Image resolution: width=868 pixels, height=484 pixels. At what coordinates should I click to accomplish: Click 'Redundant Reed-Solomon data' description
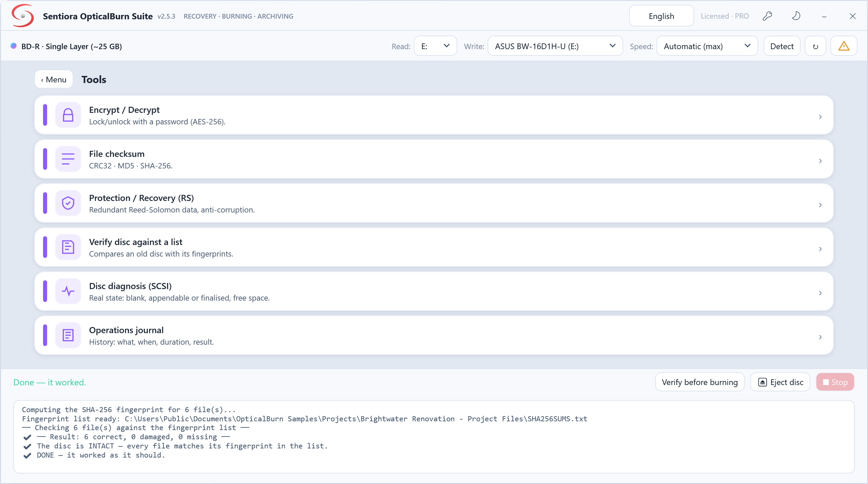pyautogui.click(x=172, y=210)
